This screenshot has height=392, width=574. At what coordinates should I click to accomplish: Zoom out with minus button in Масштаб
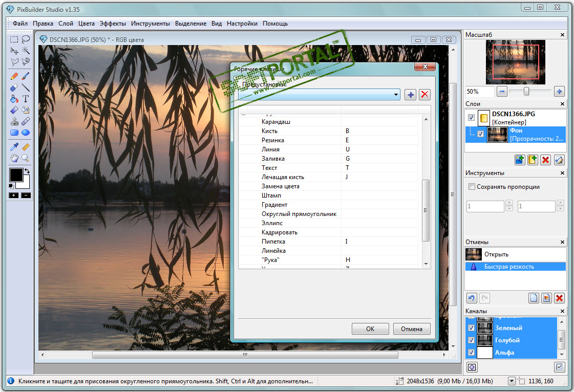point(502,92)
